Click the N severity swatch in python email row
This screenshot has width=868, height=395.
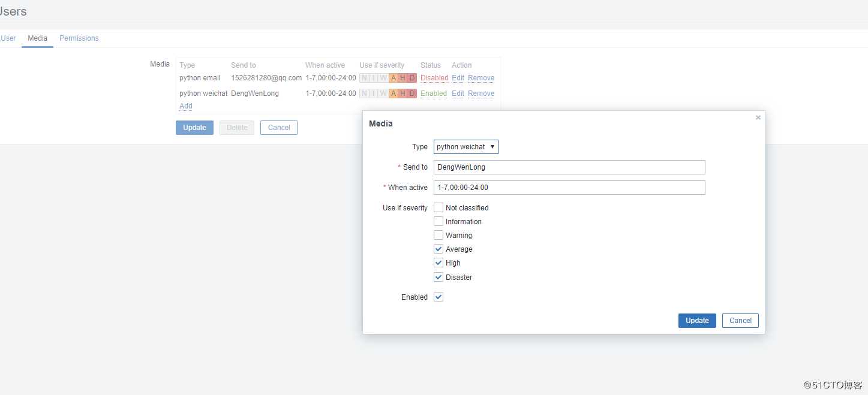(364, 78)
